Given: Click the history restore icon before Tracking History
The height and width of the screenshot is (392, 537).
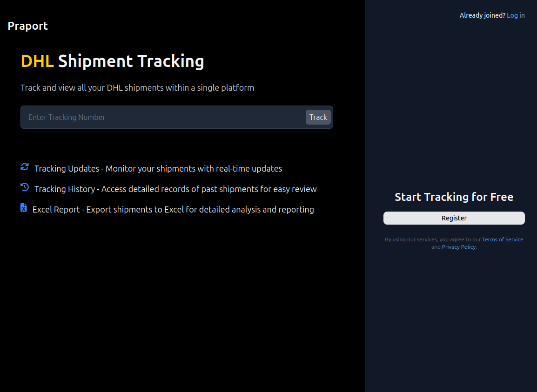Looking at the screenshot, I should pos(24,187).
